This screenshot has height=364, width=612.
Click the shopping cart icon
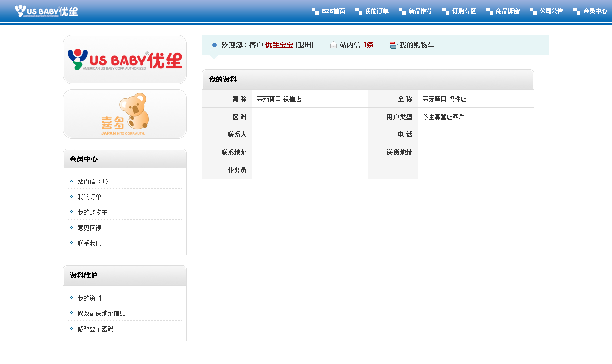pyautogui.click(x=393, y=45)
